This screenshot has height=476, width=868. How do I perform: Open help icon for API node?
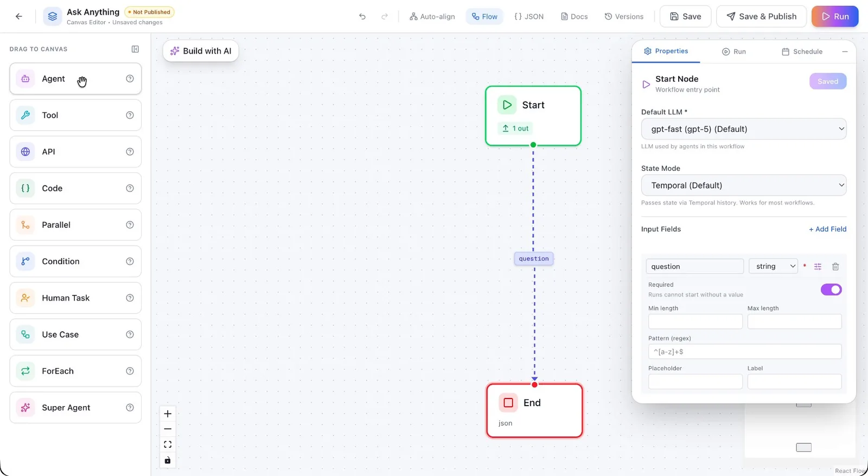130,152
